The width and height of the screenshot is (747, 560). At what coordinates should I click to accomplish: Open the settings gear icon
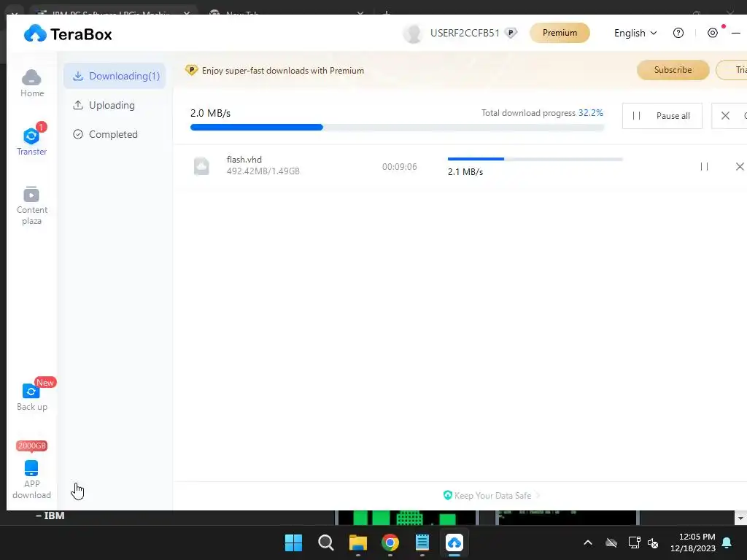tap(713, 33)
